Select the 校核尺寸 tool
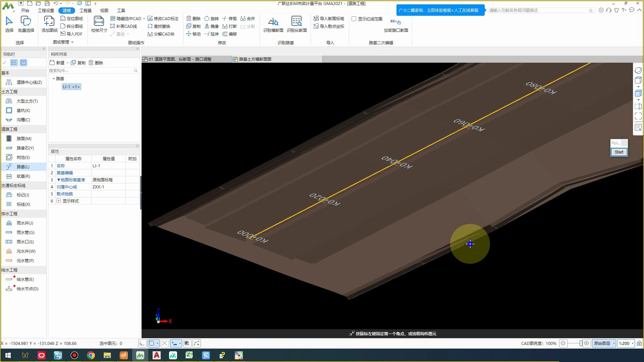 [99, 22]
